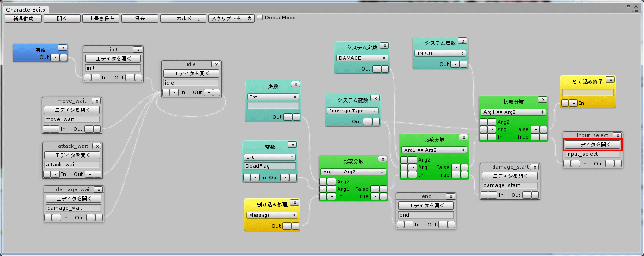The width and height of the screenshot is (644, 256).
Task: Close the システム変数 node
Action: (x=375, y=98)
